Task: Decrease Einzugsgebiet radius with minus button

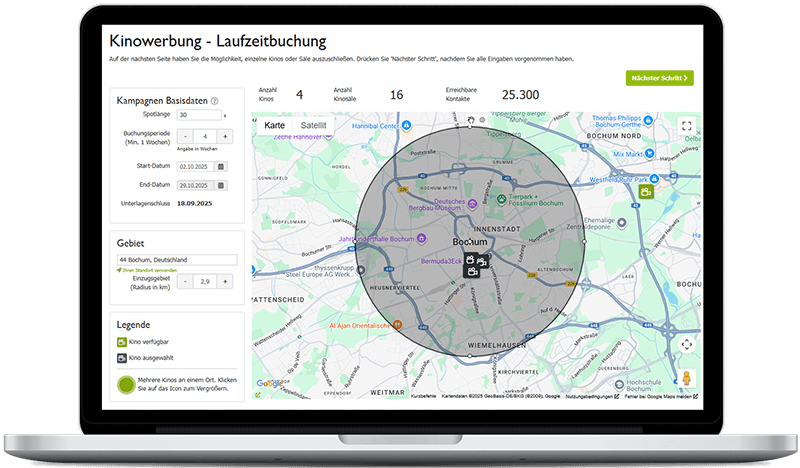Action: 185,281
